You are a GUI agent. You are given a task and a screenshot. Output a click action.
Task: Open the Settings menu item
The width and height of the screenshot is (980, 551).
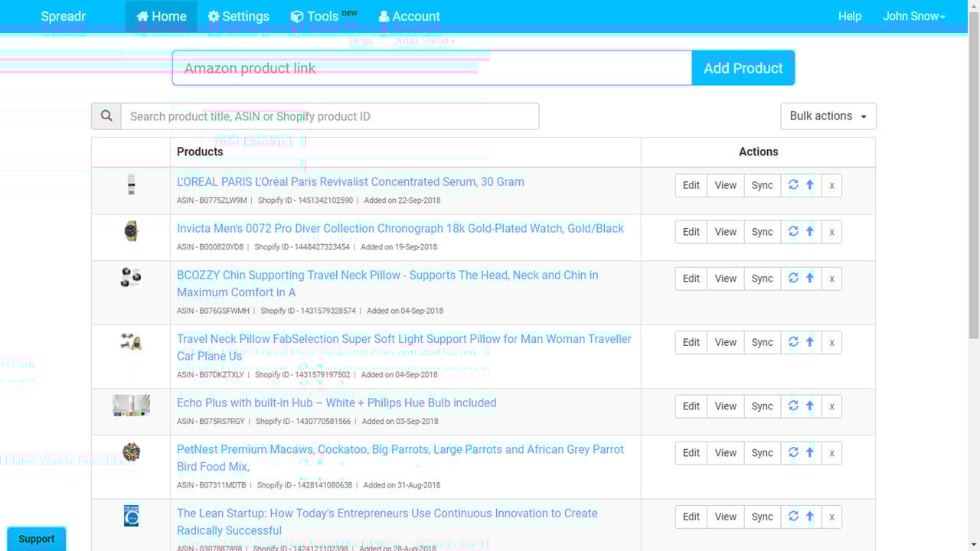click(239, 16)
